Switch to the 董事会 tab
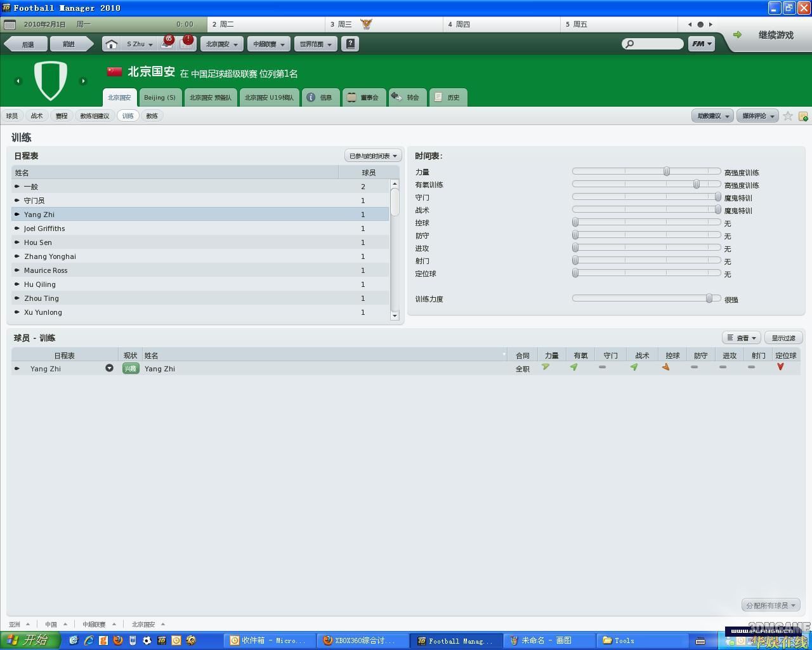The height and width of the screenshot is (650, 812). pos(364,98)
